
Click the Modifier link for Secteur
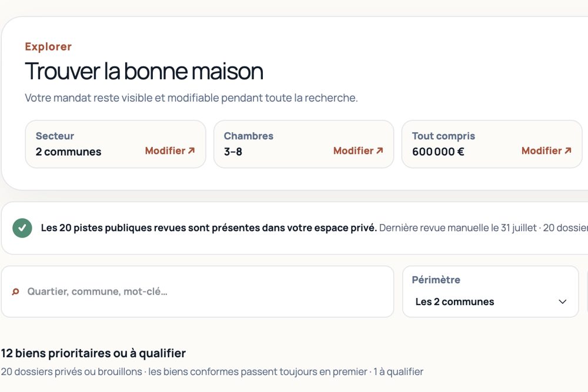click(x=170, y=150)
